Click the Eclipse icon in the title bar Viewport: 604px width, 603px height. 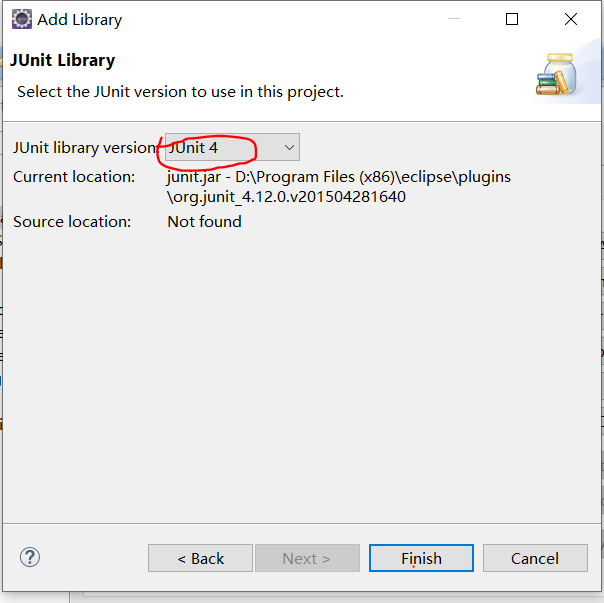[22, 19]
